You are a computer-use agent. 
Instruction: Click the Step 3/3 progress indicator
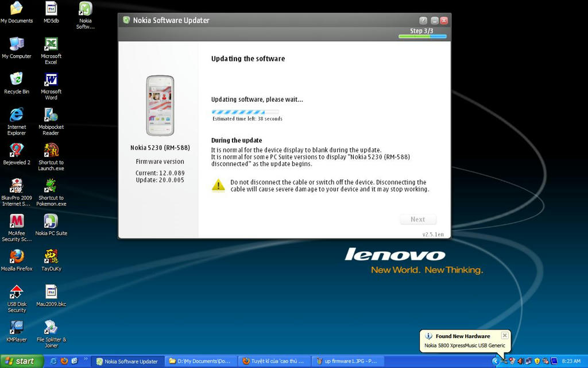point(422,33)
